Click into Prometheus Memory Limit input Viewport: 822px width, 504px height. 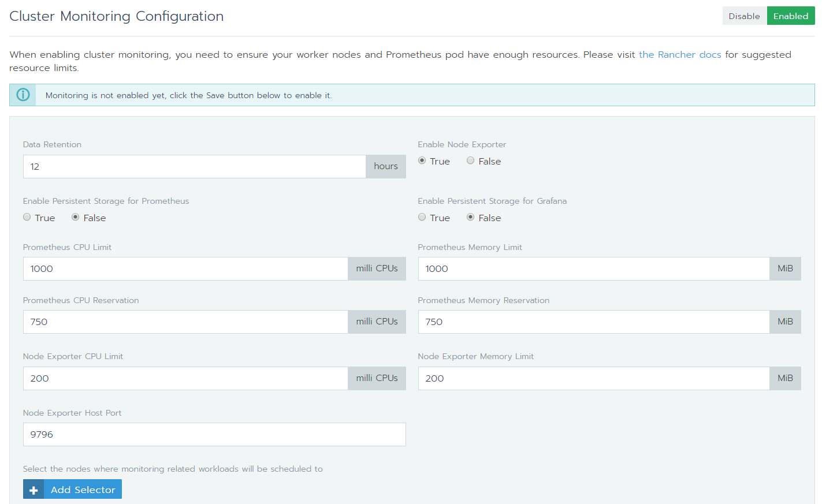point(593,269)
